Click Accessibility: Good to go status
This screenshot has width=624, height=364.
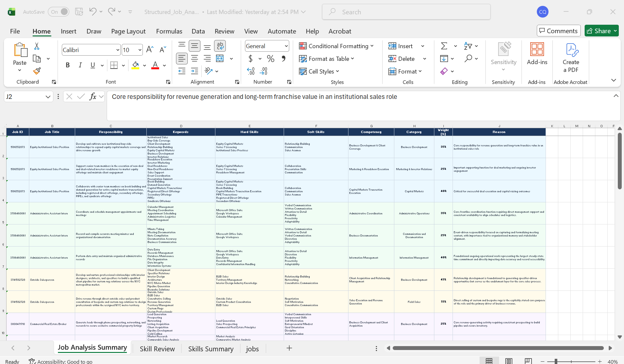[x=61, y=361]
